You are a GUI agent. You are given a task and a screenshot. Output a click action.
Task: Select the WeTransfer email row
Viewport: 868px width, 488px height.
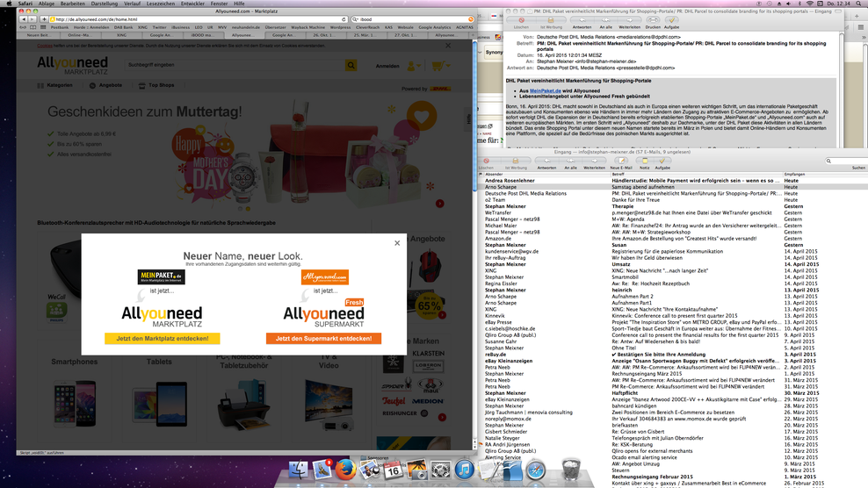coord(673,212)
